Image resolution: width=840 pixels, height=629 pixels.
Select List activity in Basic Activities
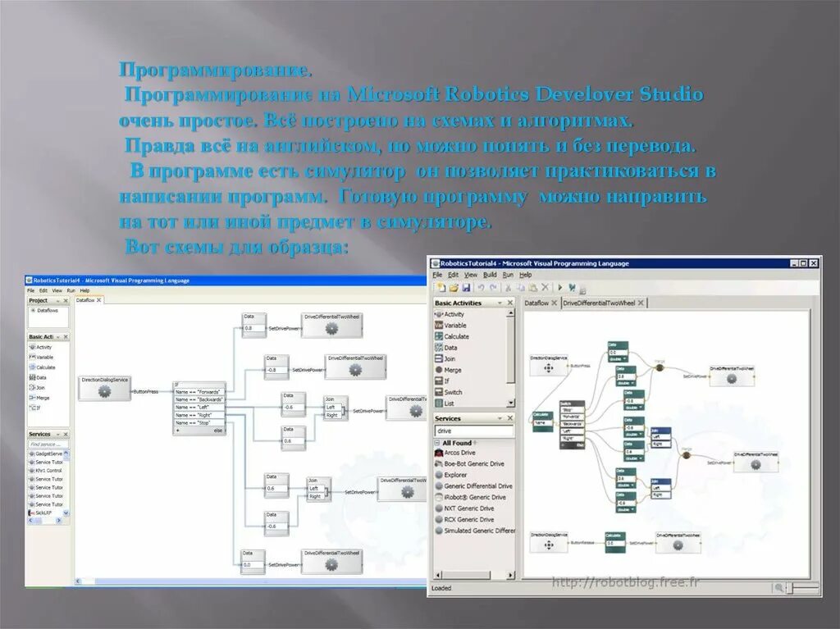[444, 403]
